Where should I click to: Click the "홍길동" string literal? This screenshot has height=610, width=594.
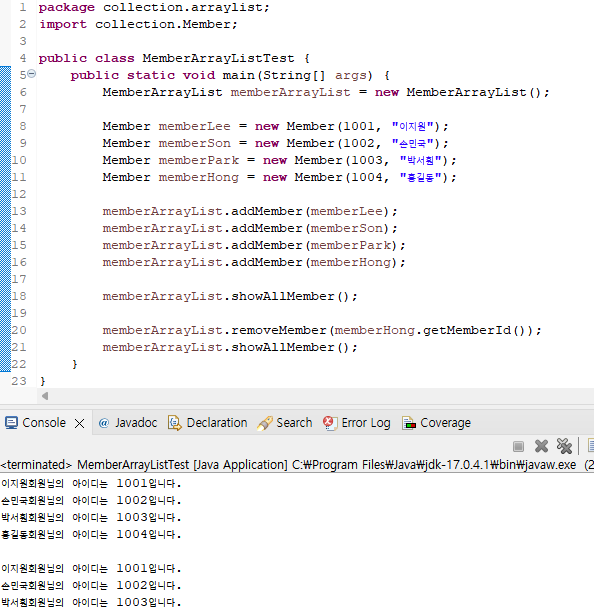(x=421, y=177)
